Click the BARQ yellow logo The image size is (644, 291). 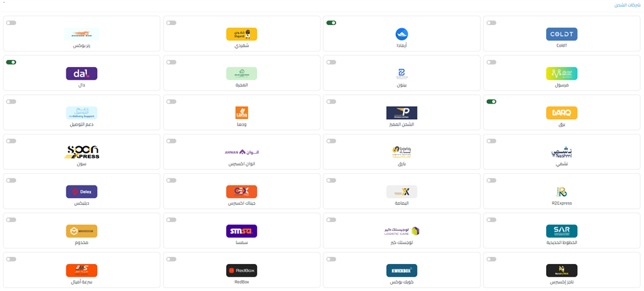(x=562, y=113)
